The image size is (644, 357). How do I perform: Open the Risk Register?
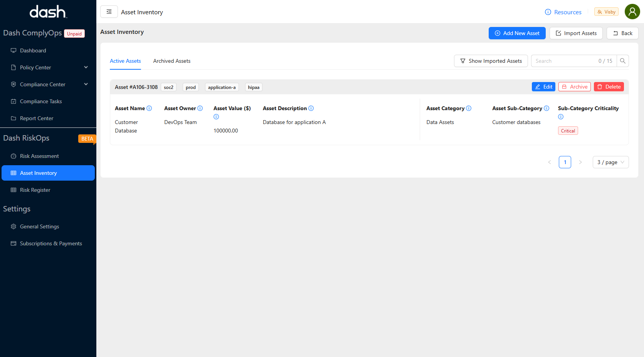pos(35,190)
